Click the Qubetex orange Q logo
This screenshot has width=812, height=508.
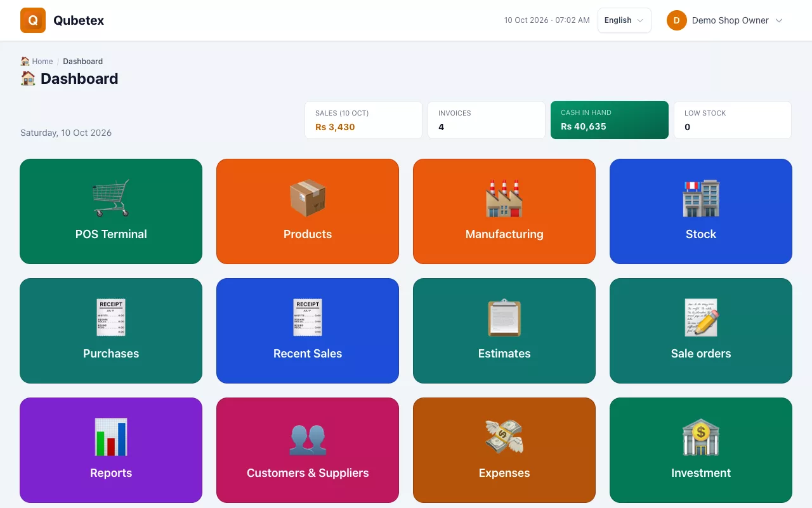33,20
